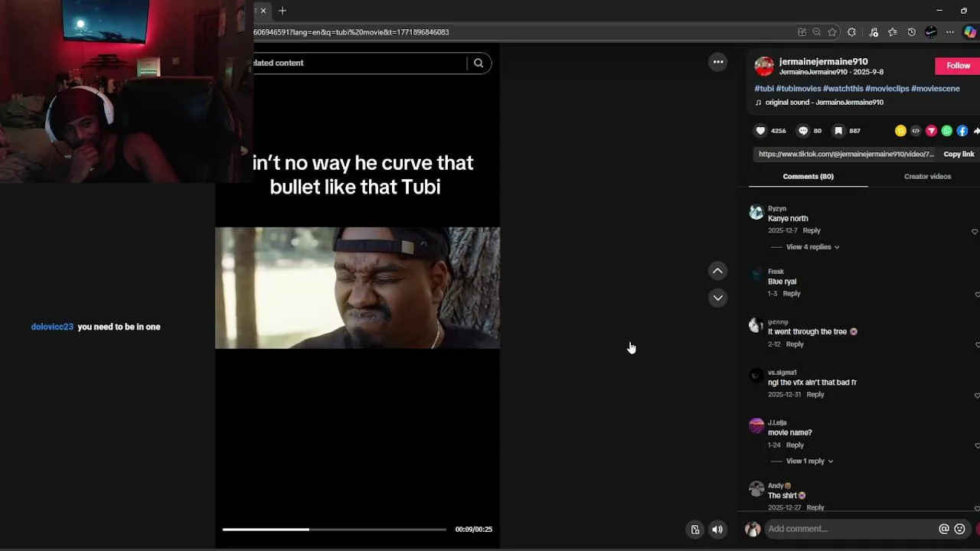Open the emoji picker in comment box
The width and height of the screenshot is (980, 551).
959,529
